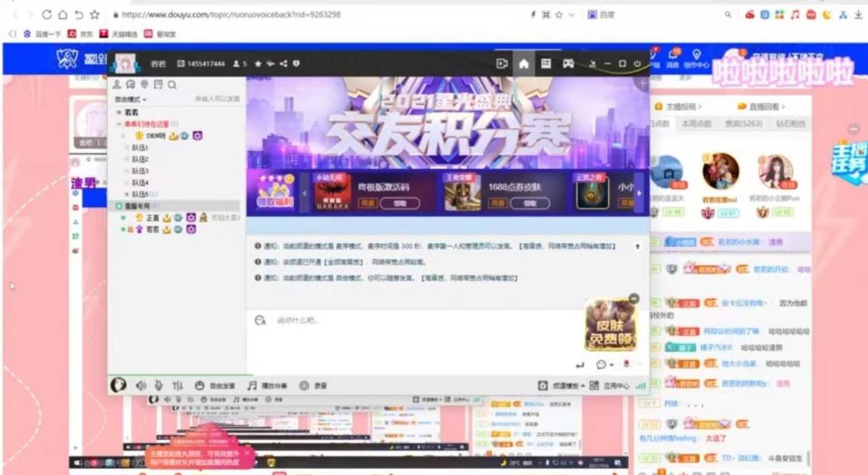Click the channel avatar in YY header

(x=126, y=64)
